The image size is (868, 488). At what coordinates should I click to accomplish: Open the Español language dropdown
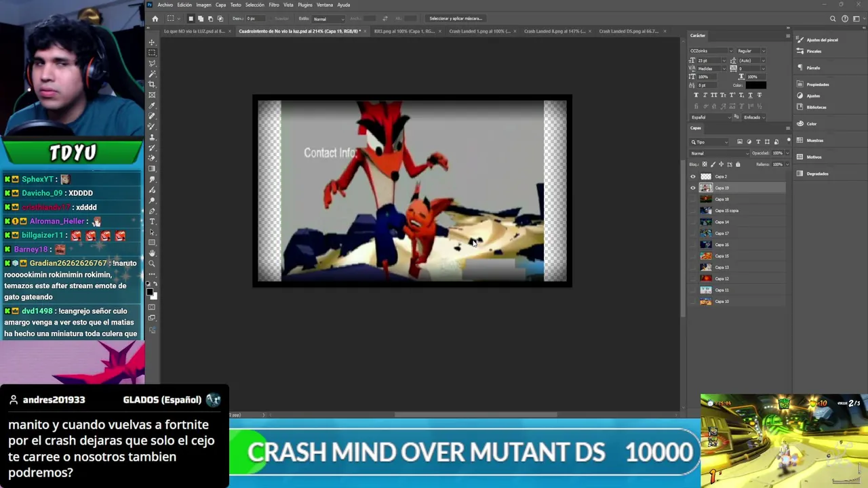click(711, 117)
